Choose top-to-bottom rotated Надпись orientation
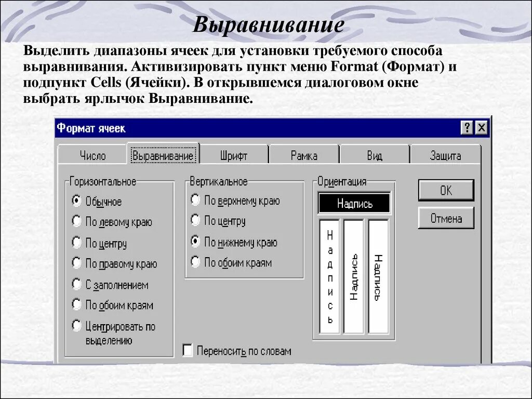 [378, 277]
